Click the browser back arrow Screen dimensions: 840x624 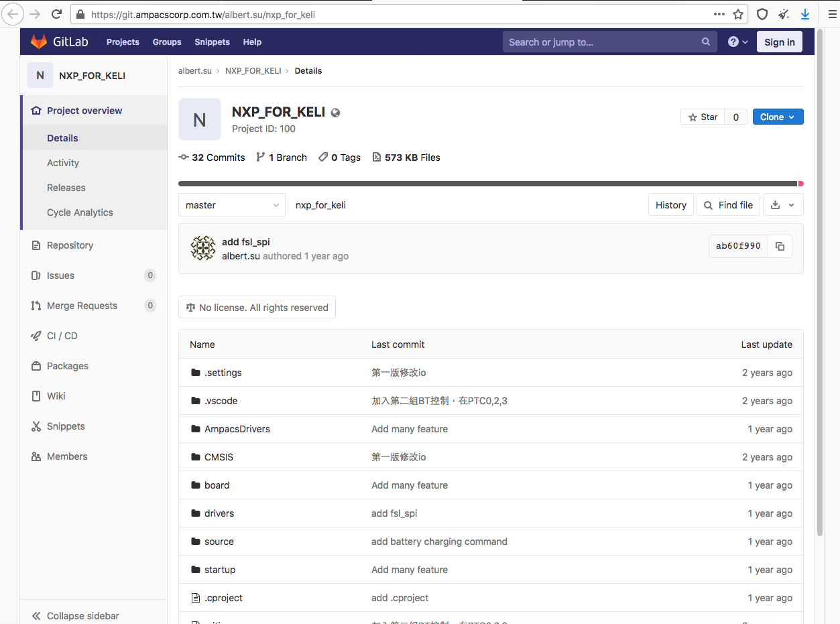[14, 14]
